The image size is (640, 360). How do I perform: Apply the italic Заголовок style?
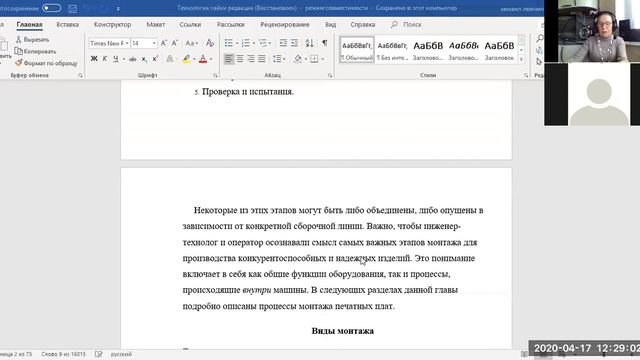click(463, 50)
